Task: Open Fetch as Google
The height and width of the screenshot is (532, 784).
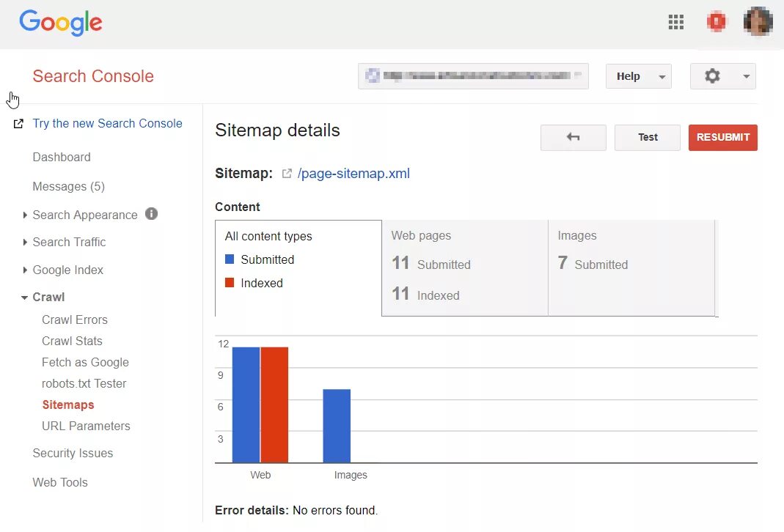Action: [x=86, y=362]
